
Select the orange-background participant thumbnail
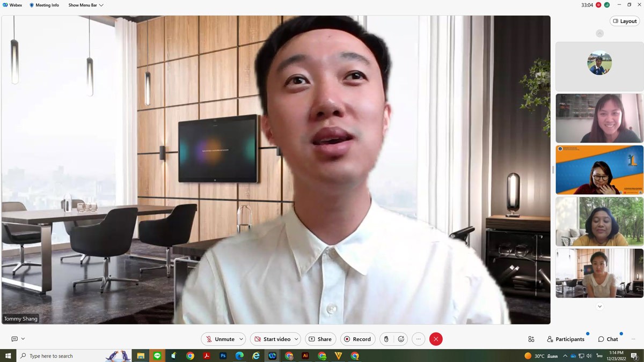click(x=599, y=169)
